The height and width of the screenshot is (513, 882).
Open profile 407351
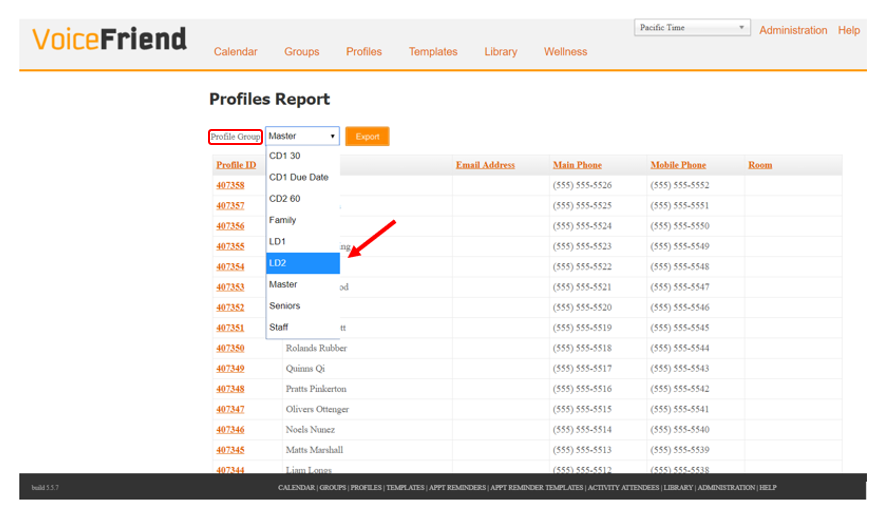230,327
